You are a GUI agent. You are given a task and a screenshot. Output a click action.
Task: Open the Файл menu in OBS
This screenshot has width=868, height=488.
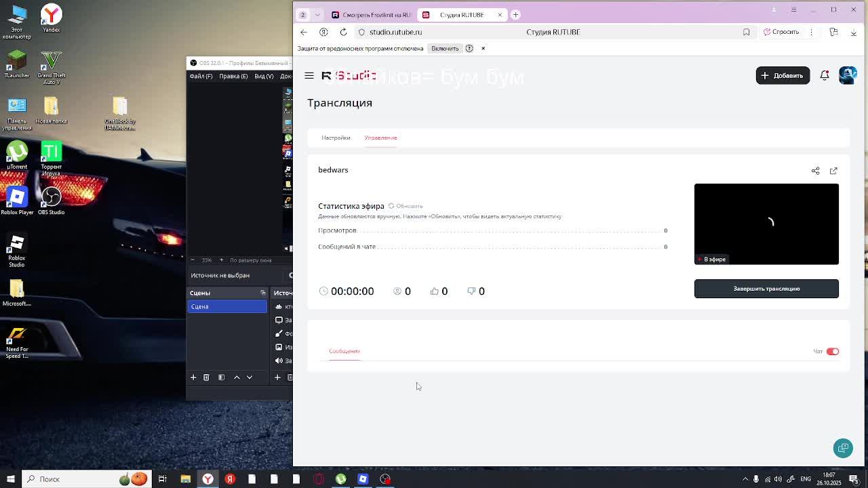pyautogui.click(x=201, y=76)
